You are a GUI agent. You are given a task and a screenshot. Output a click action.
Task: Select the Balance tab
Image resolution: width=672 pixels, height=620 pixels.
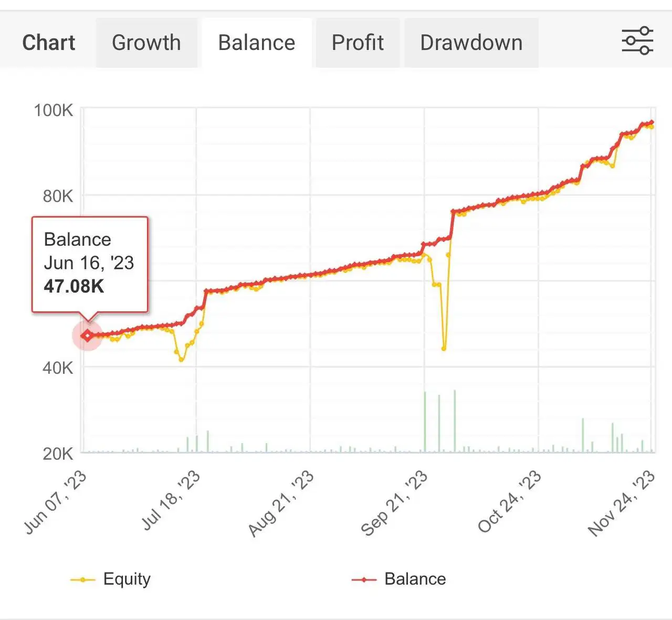(x=257, y=43)
